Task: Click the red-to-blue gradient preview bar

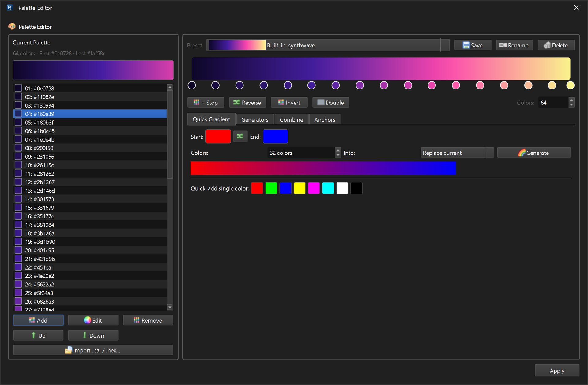Action: (x=323, y=168)
